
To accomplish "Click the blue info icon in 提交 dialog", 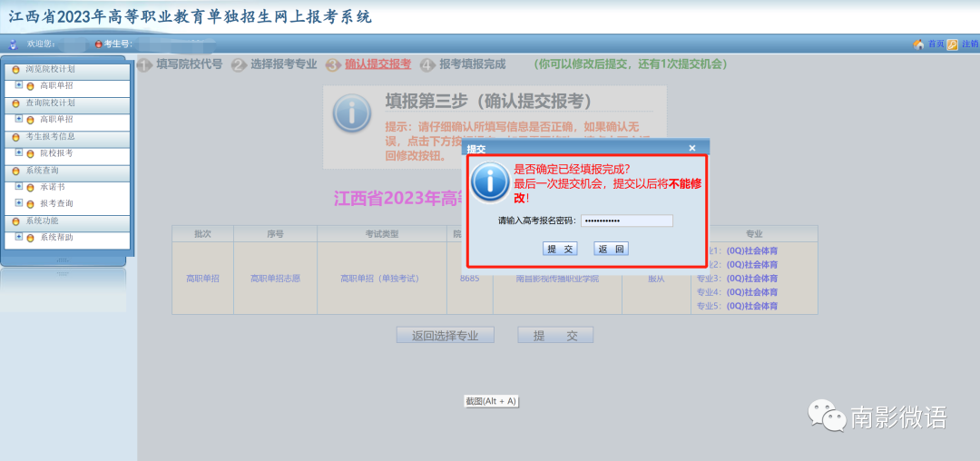I will (491, 181).
